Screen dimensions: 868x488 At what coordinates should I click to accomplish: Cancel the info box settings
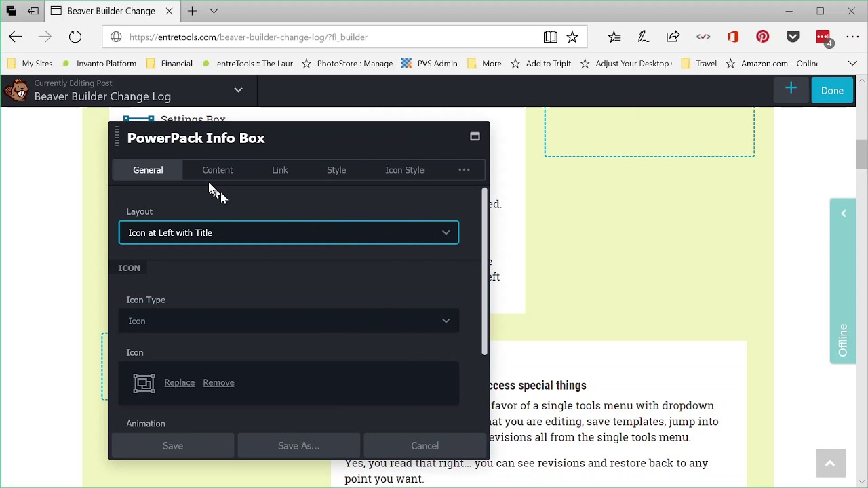425,445
